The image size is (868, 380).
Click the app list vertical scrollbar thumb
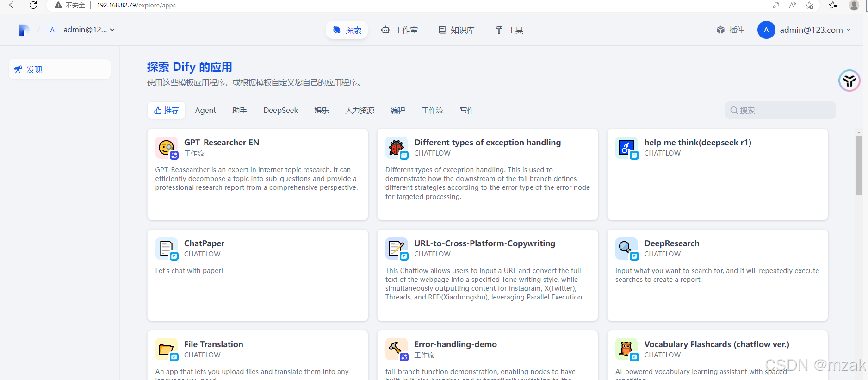click(859, 164)
